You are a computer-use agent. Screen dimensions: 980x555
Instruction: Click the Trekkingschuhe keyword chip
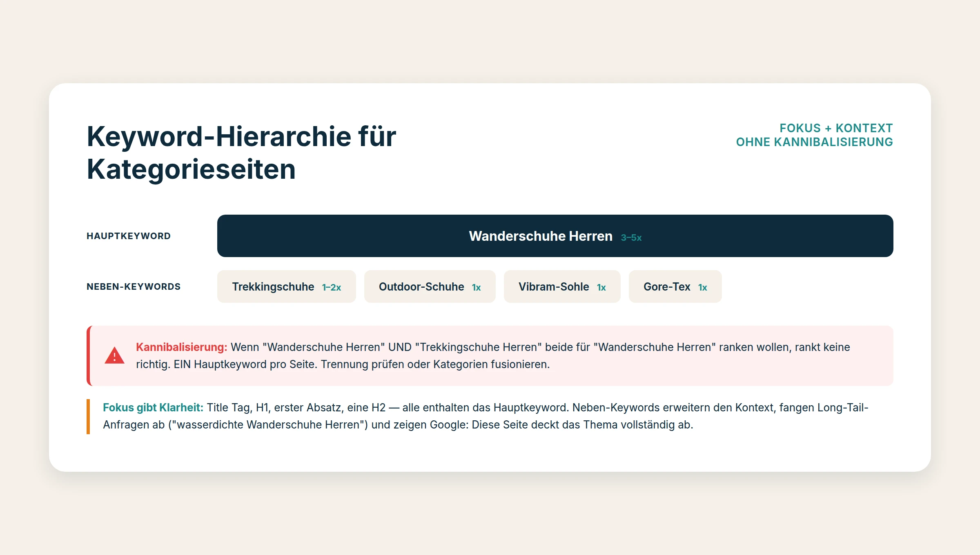(x=286, y=286)
